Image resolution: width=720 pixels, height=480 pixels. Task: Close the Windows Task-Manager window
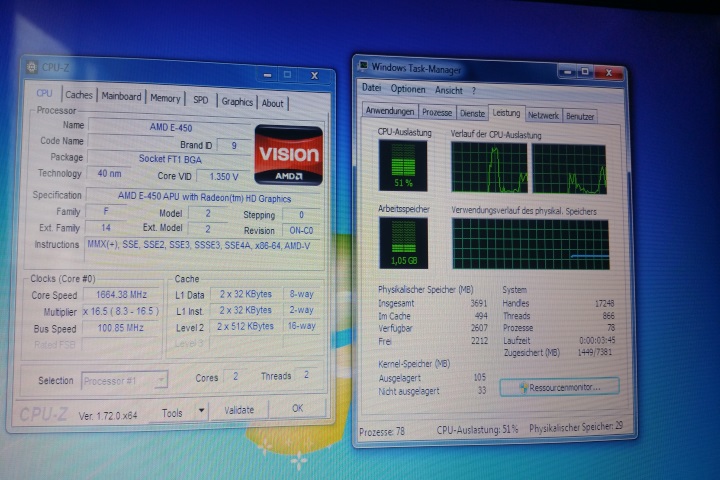click(609, 73)
